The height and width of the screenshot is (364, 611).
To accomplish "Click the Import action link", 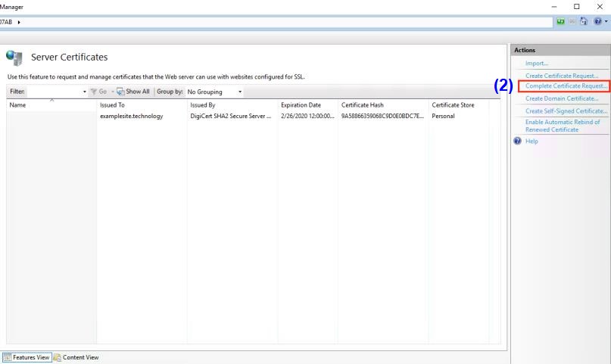I will pyautogui.click(x=537, y=64).
